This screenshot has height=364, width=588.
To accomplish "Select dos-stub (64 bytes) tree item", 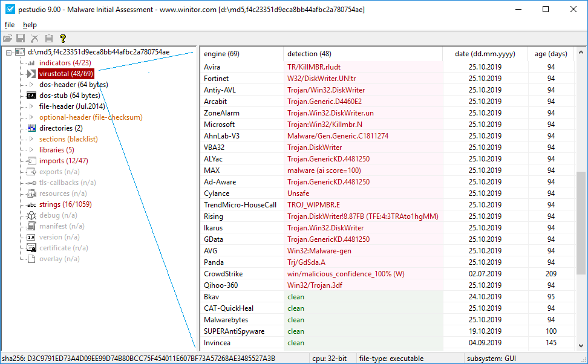I will [70, 96].
